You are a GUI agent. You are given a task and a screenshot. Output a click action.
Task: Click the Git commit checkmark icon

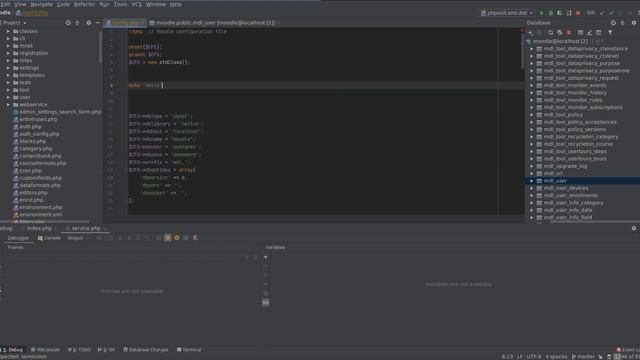[x=611, y=13]
